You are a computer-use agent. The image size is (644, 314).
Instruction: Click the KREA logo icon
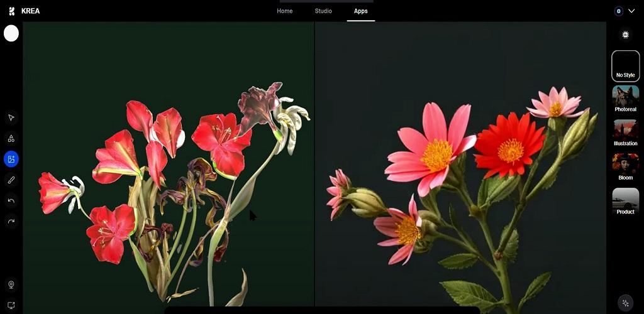[11, 11]
